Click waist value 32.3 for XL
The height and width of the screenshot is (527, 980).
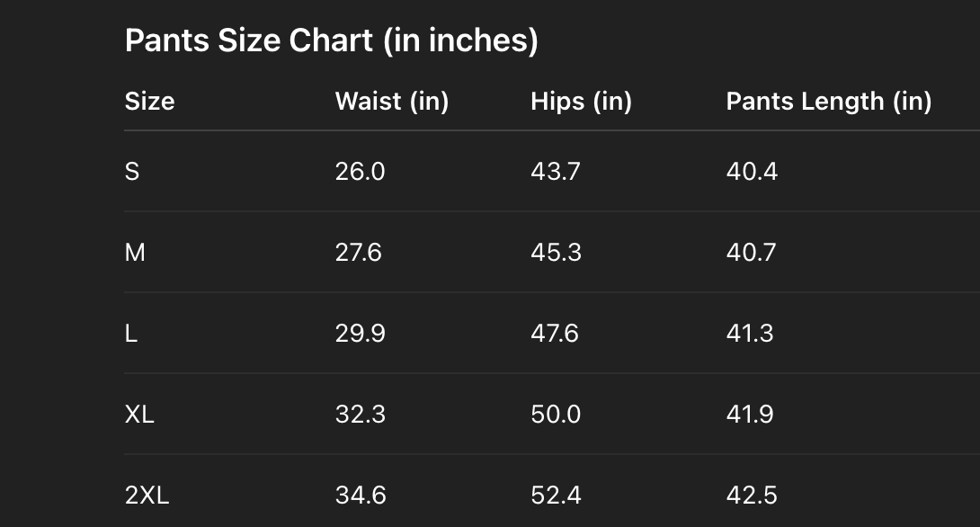[360, 415]
